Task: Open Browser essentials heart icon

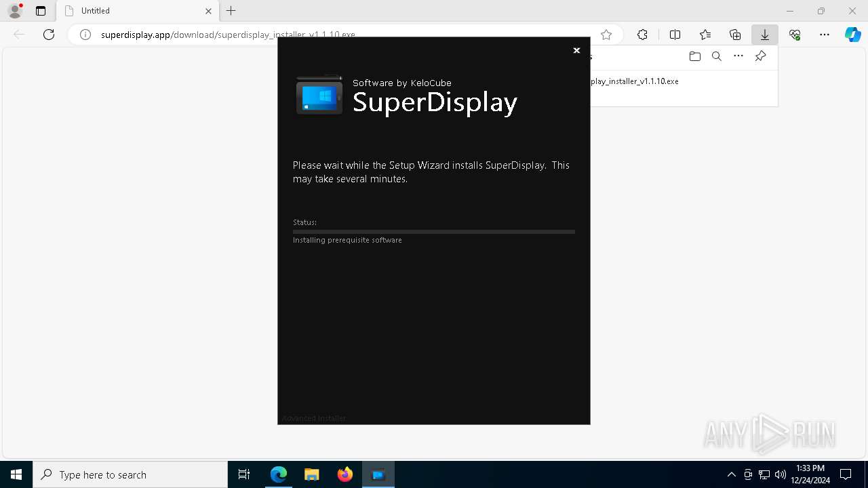Action: [x=795, y=35]
